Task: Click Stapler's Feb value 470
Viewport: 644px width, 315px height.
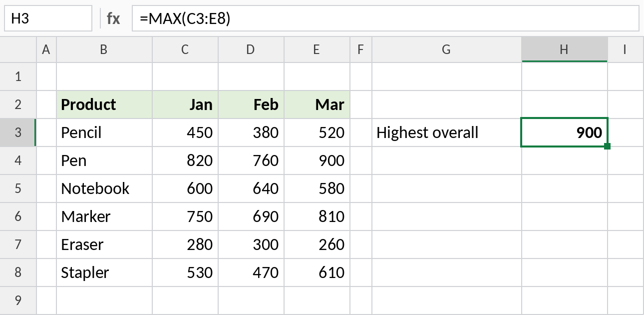Action: point(251,272)
